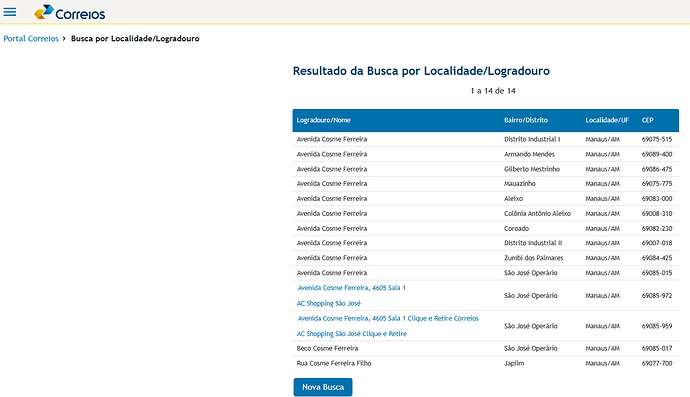This screenshot has height=397, width=690.
Task: Click the Colônia Antônio Aleixo cell
Action: coord(537,213)
